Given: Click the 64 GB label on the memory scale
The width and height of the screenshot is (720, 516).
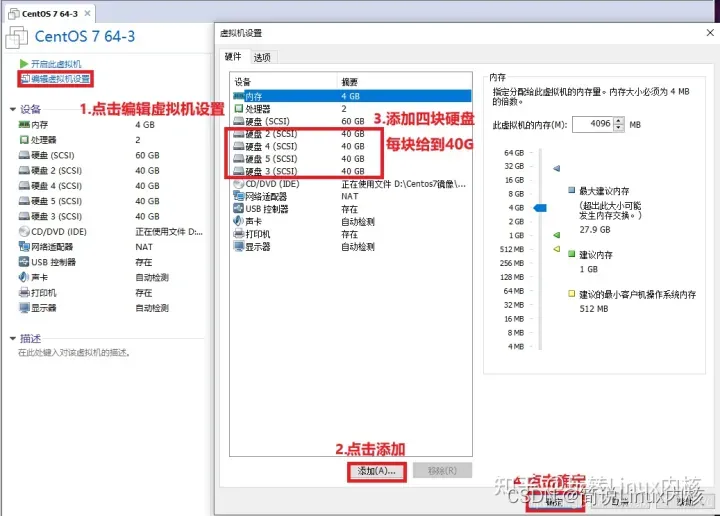Looking at the screenshot, I should pyautogui.click(x=514, y=152).
